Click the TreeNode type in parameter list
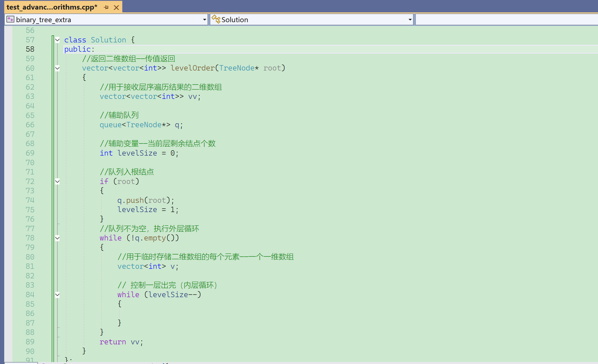This screenshot has width=598, height=364. point(236,68)
